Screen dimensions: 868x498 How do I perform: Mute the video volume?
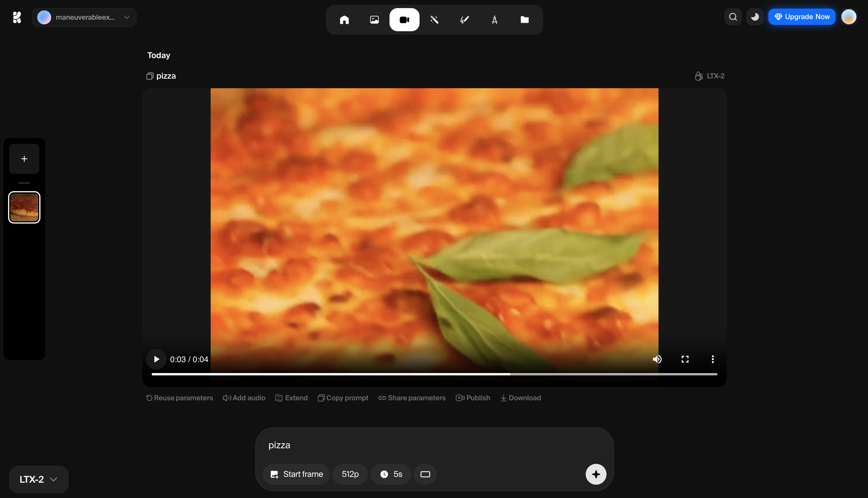(657, 359)
